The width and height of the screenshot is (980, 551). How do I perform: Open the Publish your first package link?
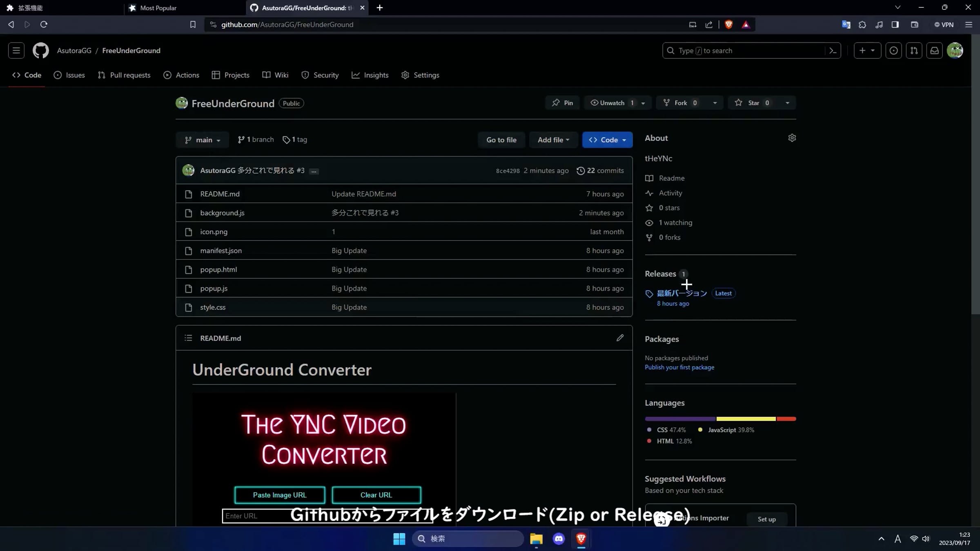tap(679, 367)
